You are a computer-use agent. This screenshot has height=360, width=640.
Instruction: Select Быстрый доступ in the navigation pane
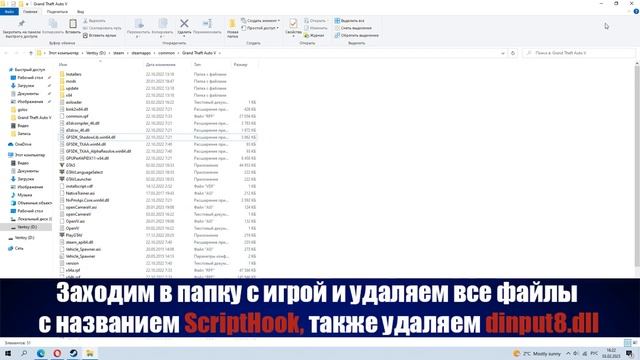point(29,70)
